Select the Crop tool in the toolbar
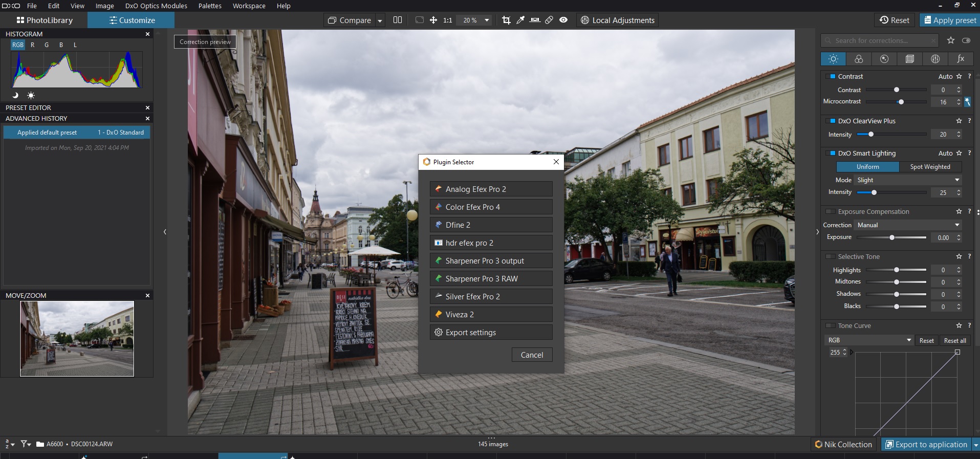Image resolution: width=980 pixels, height=459 pixels. point(506,20)
